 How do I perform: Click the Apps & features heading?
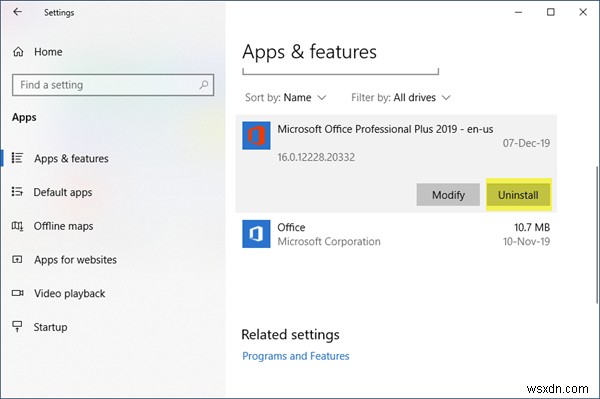[x=310, y=52]
